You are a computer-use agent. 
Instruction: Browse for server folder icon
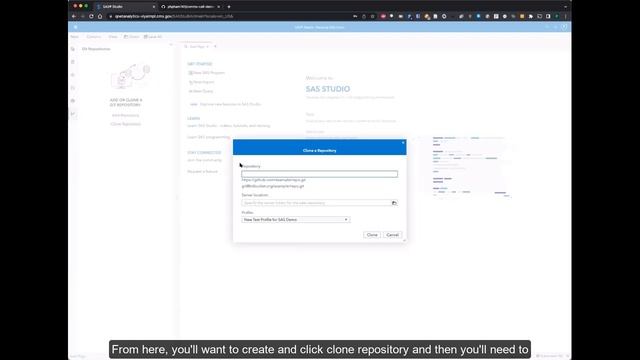394,203
